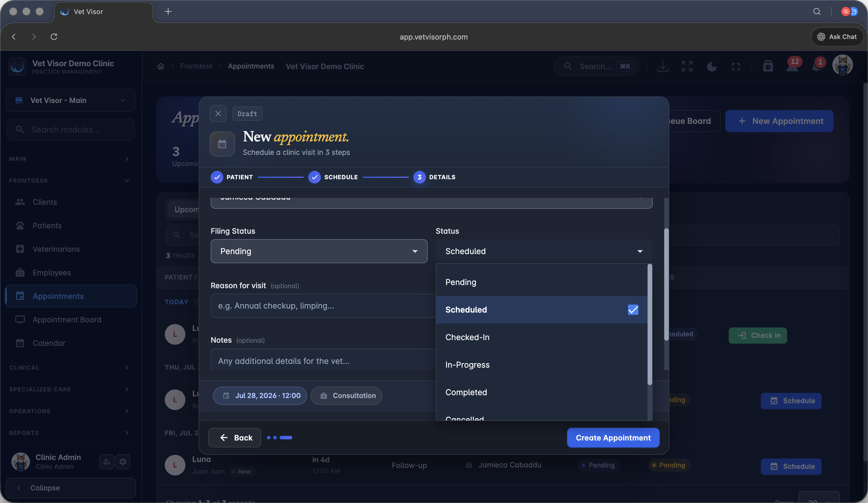This screenshot has width=868, height=503.
Task: Jump to the SCHEDULE step
Action: (x=333, y=177)
